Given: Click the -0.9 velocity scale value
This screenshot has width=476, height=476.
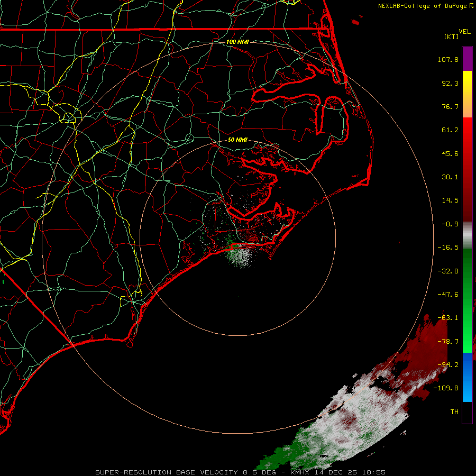Looking at the screenshot, I should [450, 224].
